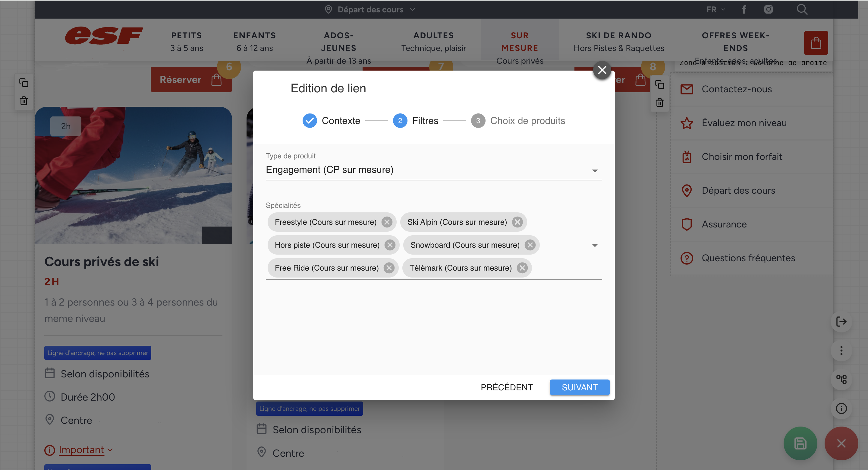Click the shopping cart icon in header
Screen dimensions: 868x470
click(x=816, y=43)
